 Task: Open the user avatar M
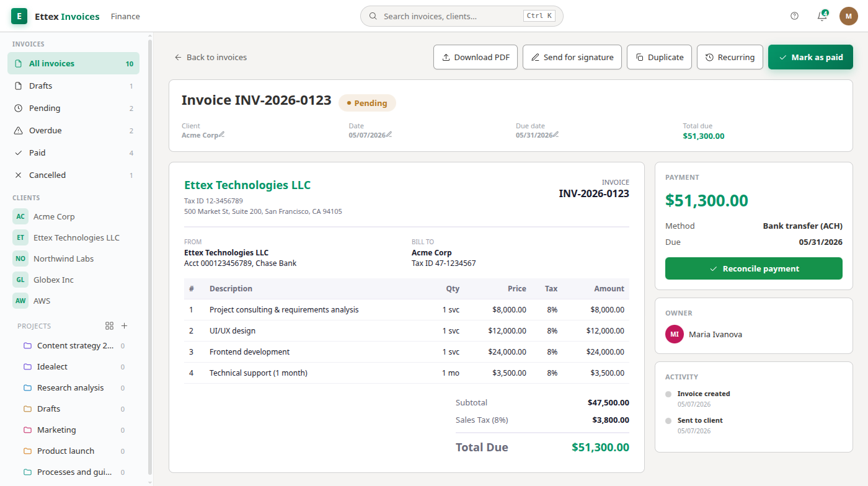click(849, 16)
